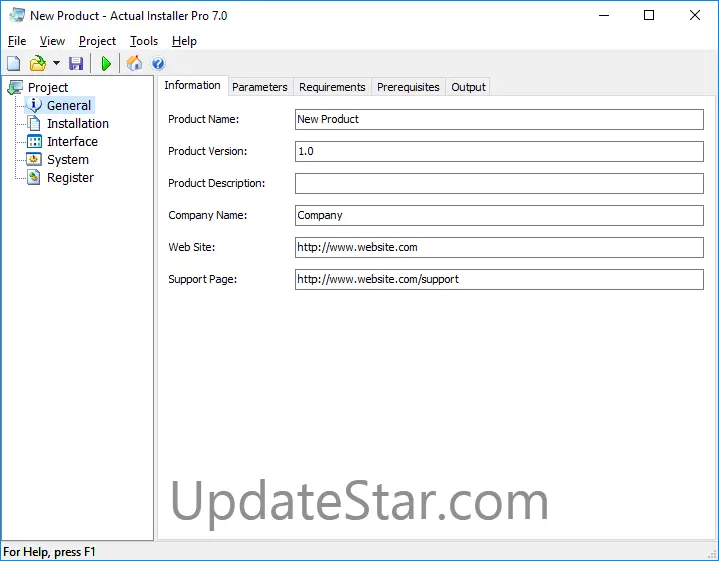The height and width of the screenshot is (561, 719).
Task: Open the home page toolbar icon
Action: pyautogui.click(x=134, y=63)
